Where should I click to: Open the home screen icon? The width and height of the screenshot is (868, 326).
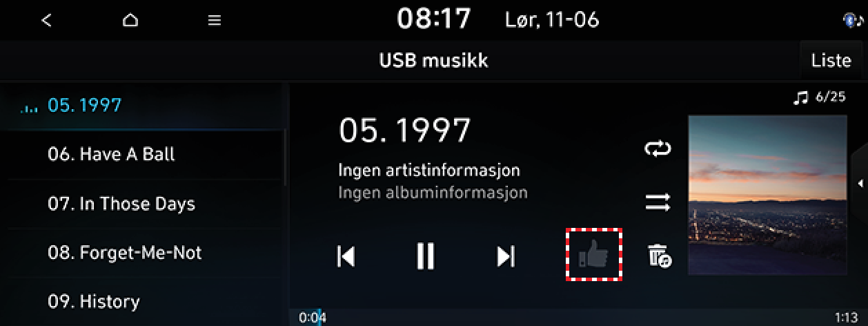coord(130,20)
